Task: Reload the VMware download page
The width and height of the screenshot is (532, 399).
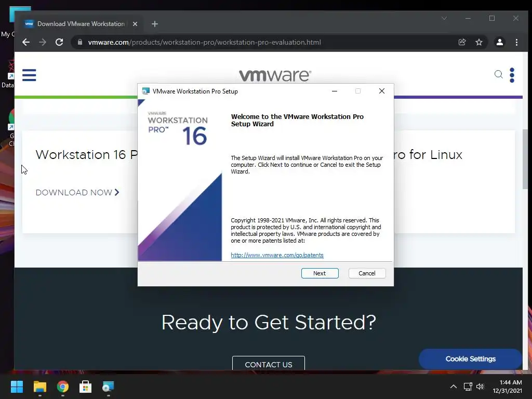Action: click(x=59, y=42)
